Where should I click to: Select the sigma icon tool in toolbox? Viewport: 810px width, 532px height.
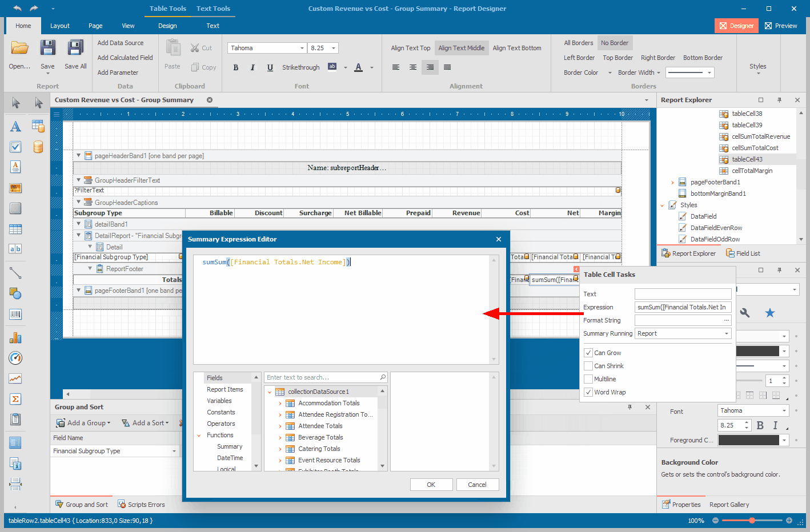tap(15, 399)
